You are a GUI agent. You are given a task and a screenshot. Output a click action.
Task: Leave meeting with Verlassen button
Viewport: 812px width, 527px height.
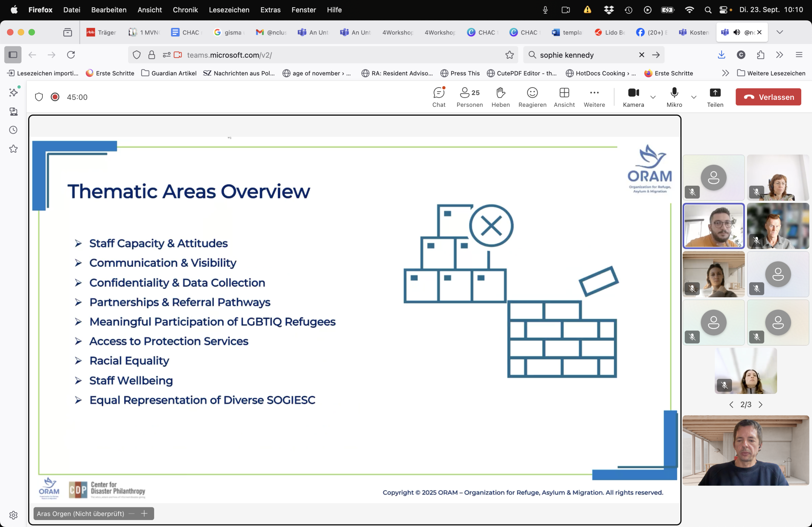[x=768, y=97]
